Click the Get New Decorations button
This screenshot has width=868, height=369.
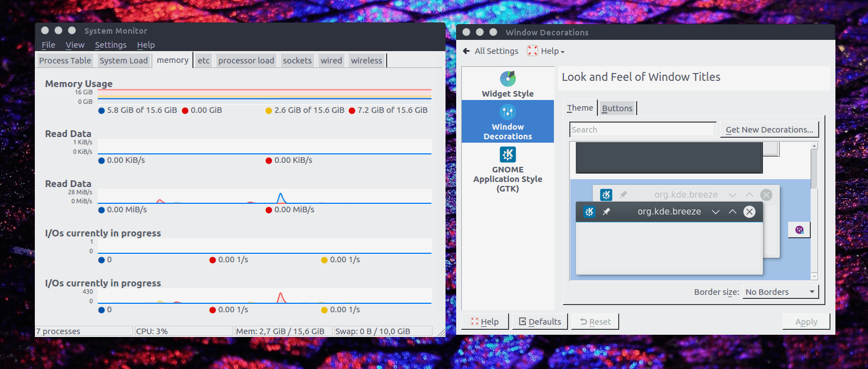[x=769, y=130]
